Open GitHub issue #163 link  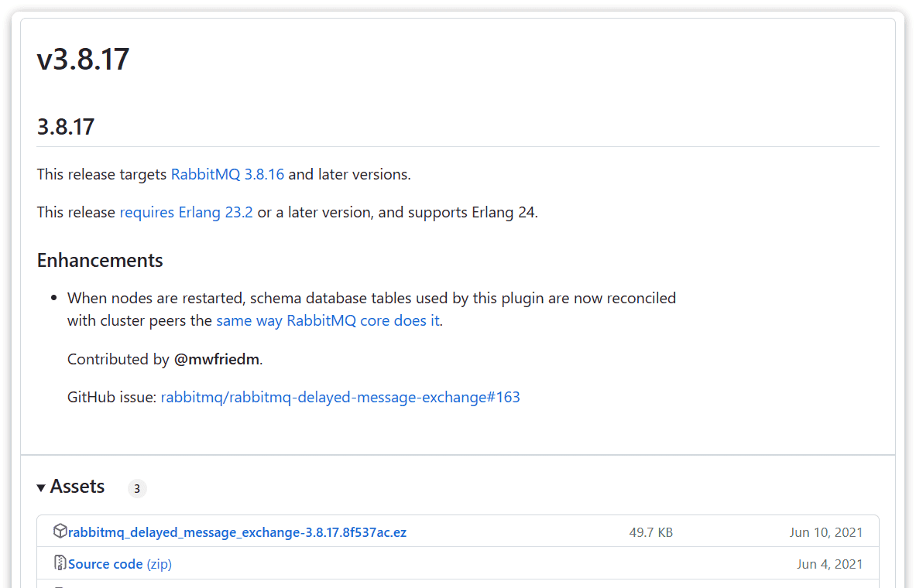click(x=340, y=397)
